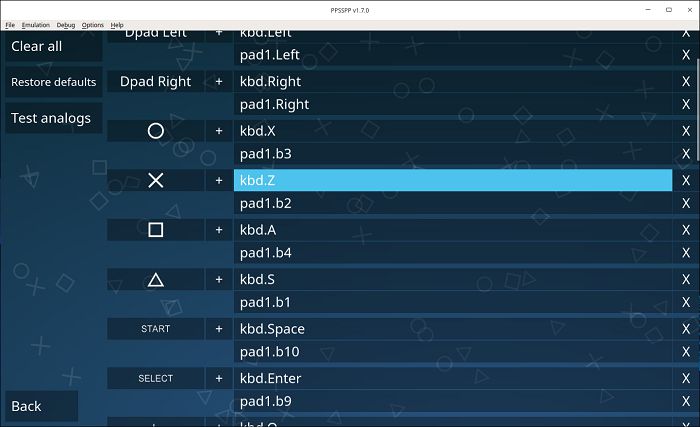The image size is (700, 427).
Task: Select the START label button
Action: [x=156, y=329]
